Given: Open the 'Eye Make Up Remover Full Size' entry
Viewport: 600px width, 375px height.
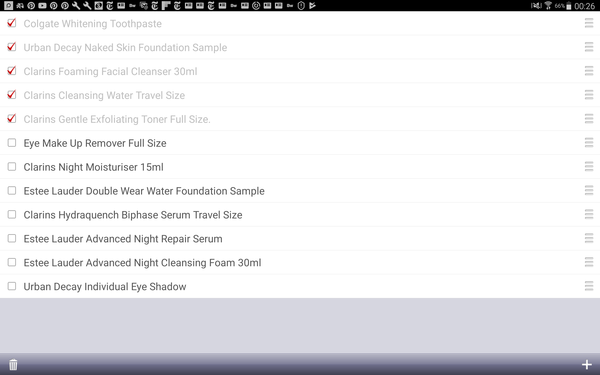Looking at the screenshot, I should (95, 143).
